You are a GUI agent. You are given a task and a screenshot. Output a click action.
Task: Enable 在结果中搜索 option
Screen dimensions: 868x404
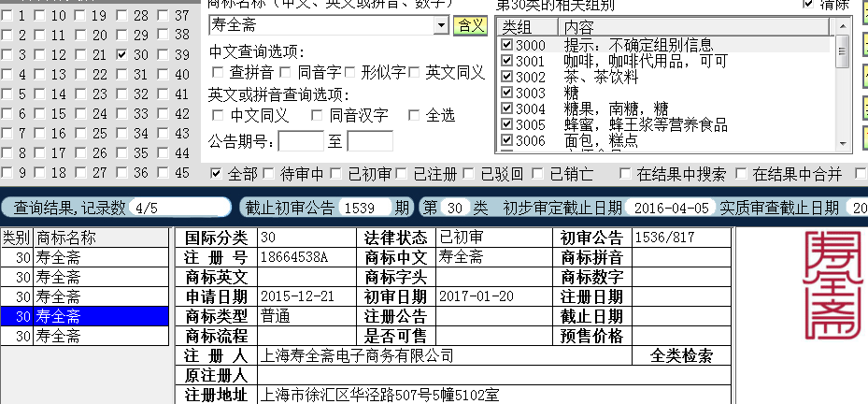(625, 174)
